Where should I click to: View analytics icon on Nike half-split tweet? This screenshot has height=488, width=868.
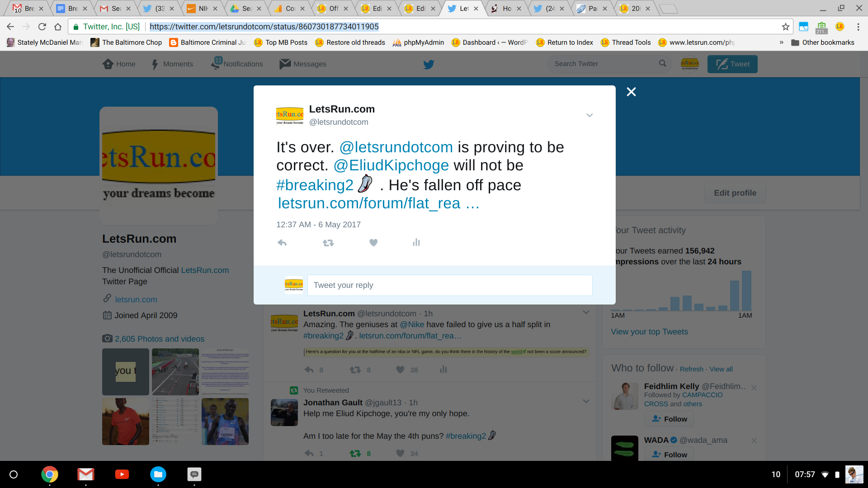tap(443, 370)
